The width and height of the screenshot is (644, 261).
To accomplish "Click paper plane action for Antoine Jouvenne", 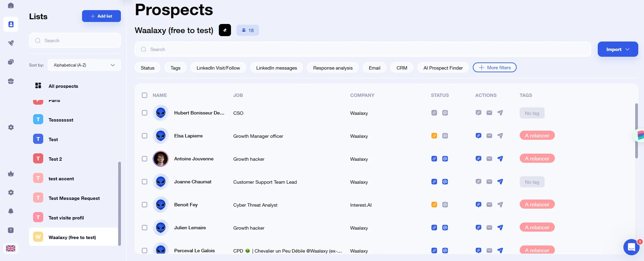I will point(500,159).
